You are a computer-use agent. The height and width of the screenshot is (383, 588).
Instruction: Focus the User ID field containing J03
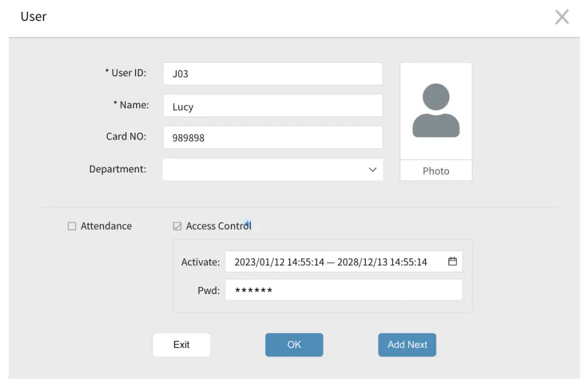pyautogui.click(x=272, y=74)
